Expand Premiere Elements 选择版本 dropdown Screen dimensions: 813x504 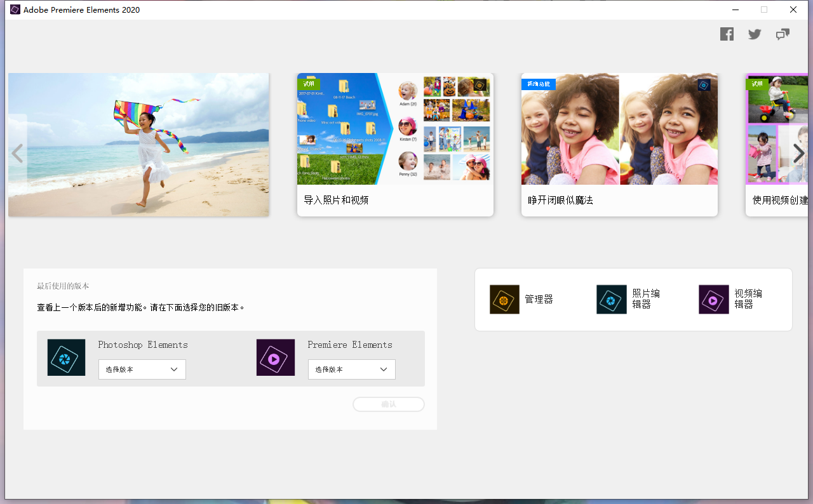[x=351, y=369]
